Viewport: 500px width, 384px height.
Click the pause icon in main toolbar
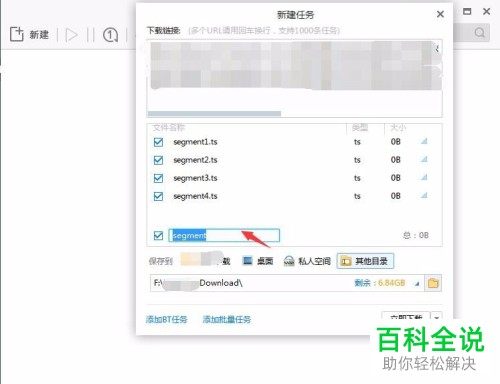[90, 35]
